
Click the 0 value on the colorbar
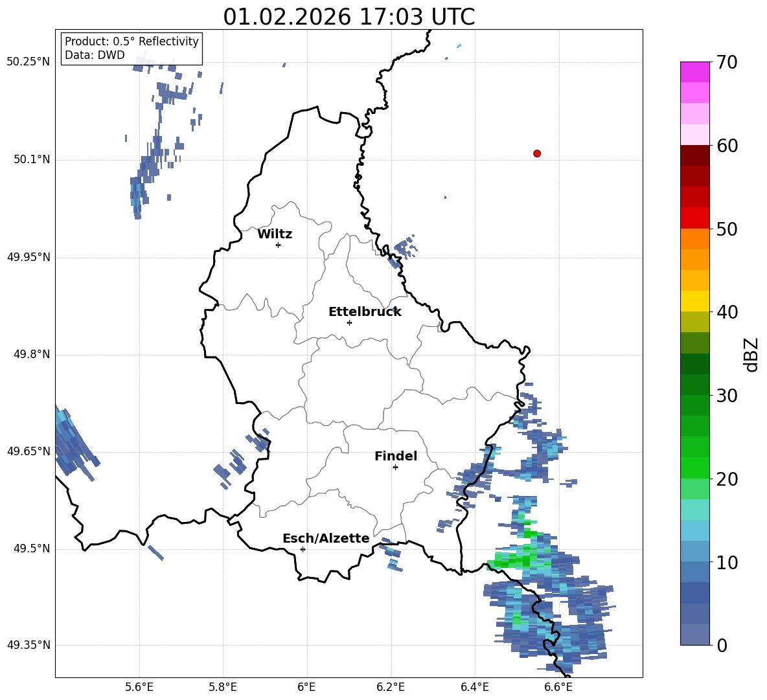pos(722,645)
